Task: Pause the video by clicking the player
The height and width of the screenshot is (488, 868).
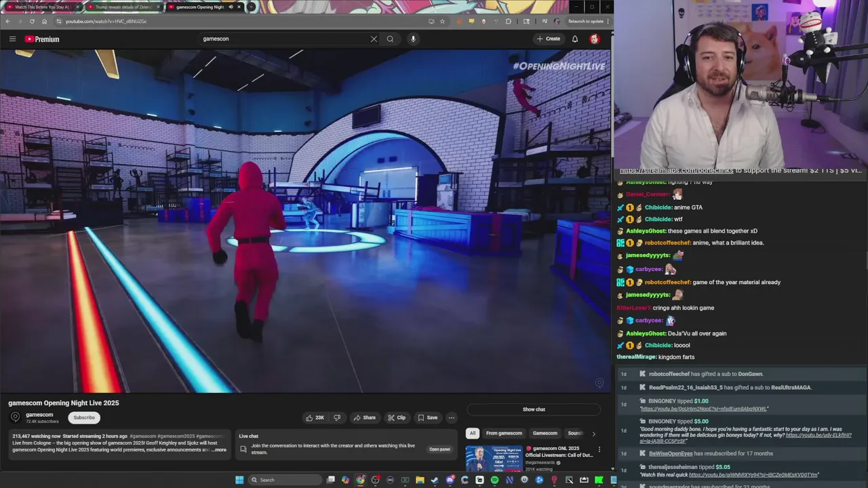Action: tap(305, 221)
